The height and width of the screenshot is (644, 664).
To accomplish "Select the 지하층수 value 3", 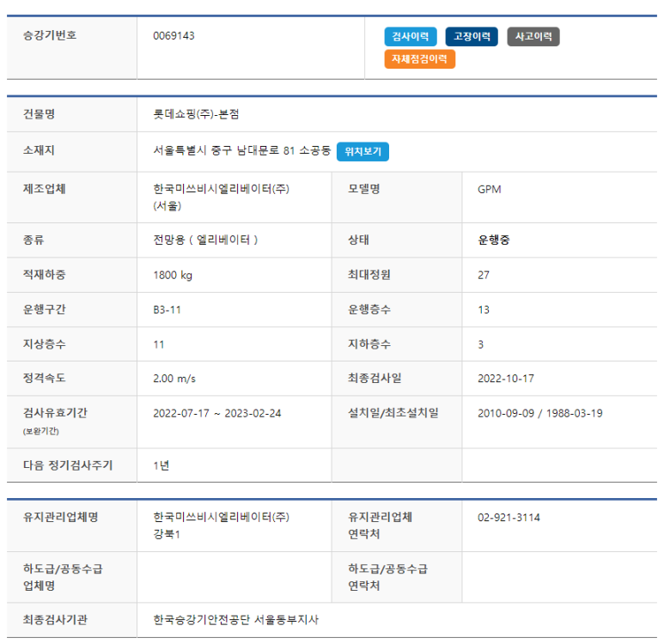I will tap(481, 344).
